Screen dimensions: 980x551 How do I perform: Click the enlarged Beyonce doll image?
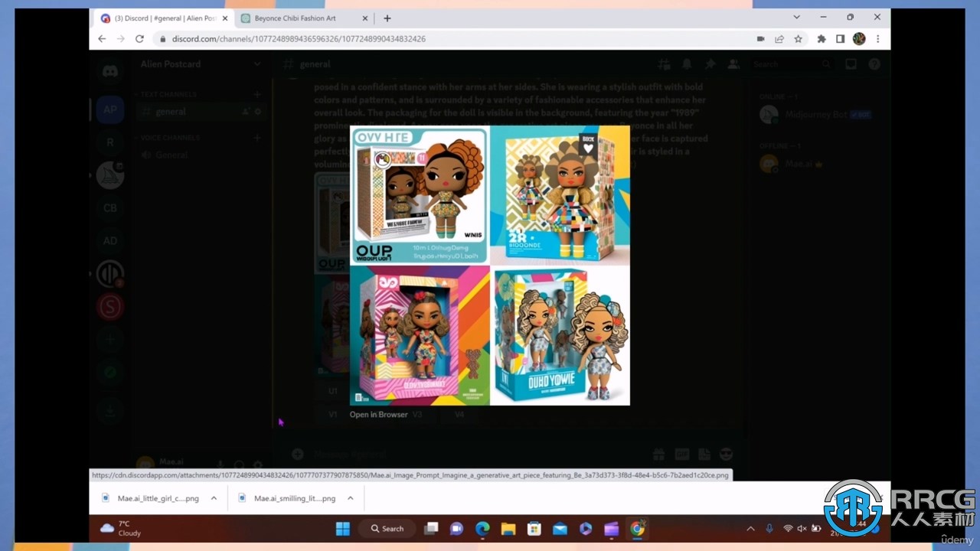tap(490, 266)
